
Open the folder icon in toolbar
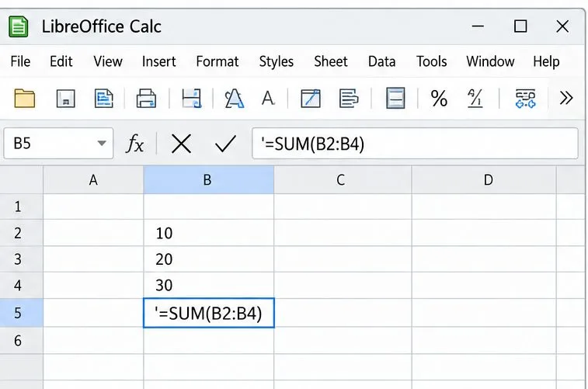pos(24,99)
